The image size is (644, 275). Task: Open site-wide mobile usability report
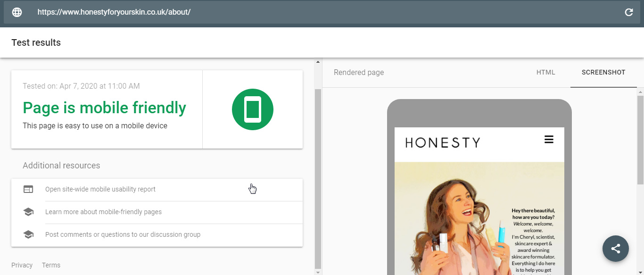point(157,190)
